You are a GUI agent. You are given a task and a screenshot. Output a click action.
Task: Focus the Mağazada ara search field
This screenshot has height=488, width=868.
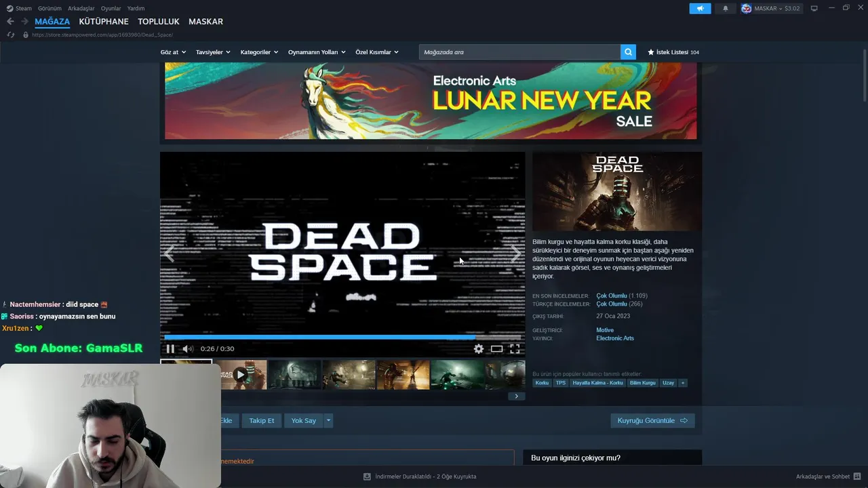[x=519, y=52]
